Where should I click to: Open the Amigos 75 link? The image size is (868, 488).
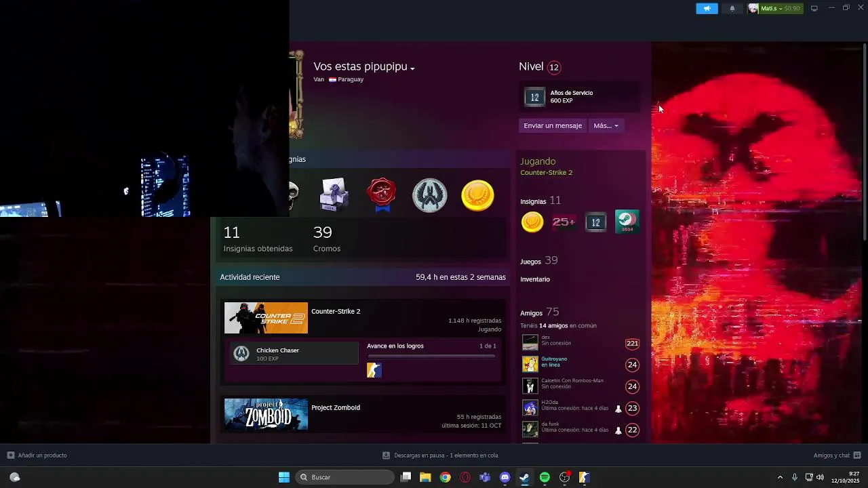coord(540,312)
